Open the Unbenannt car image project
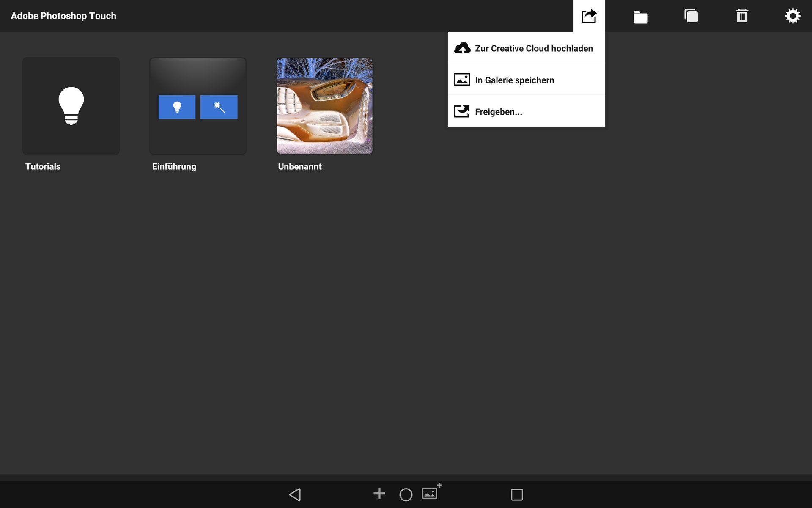 coord(325,106)
